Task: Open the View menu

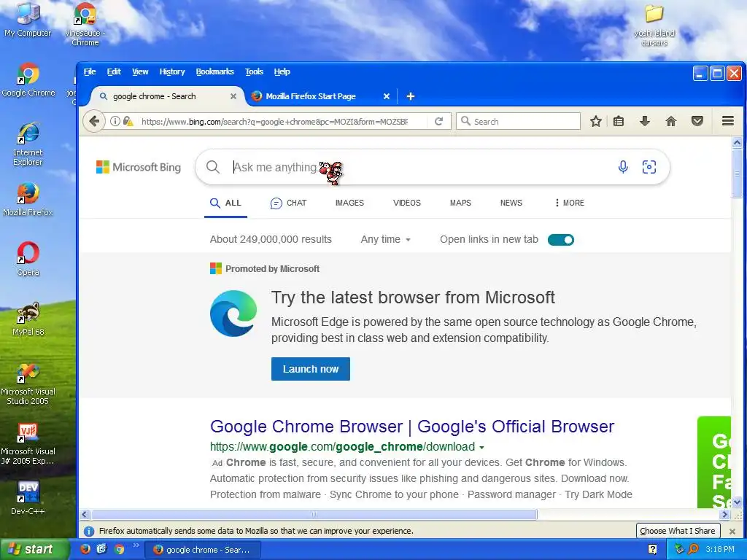Action: (x=140, y=71)
